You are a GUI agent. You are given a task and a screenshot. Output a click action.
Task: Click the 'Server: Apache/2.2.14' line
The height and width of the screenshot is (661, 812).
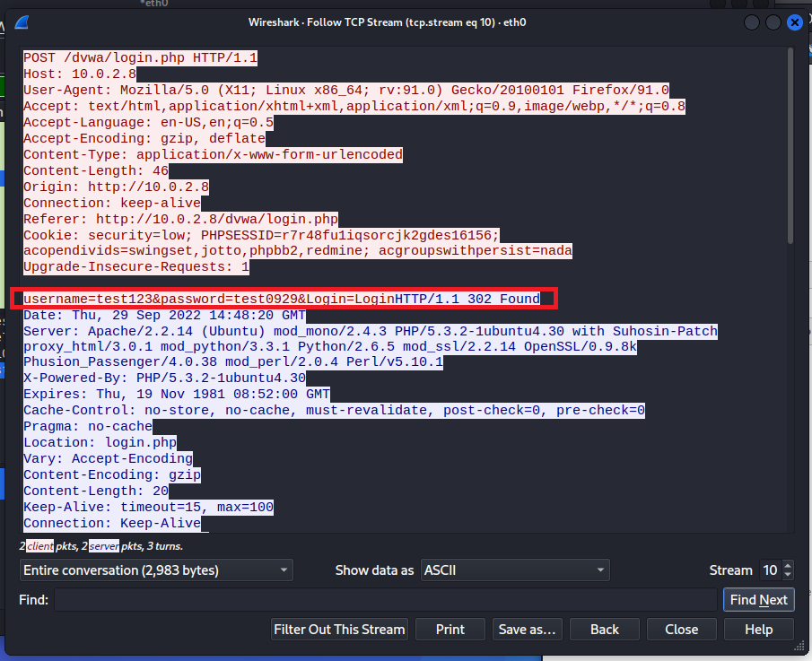coord(371,331)
